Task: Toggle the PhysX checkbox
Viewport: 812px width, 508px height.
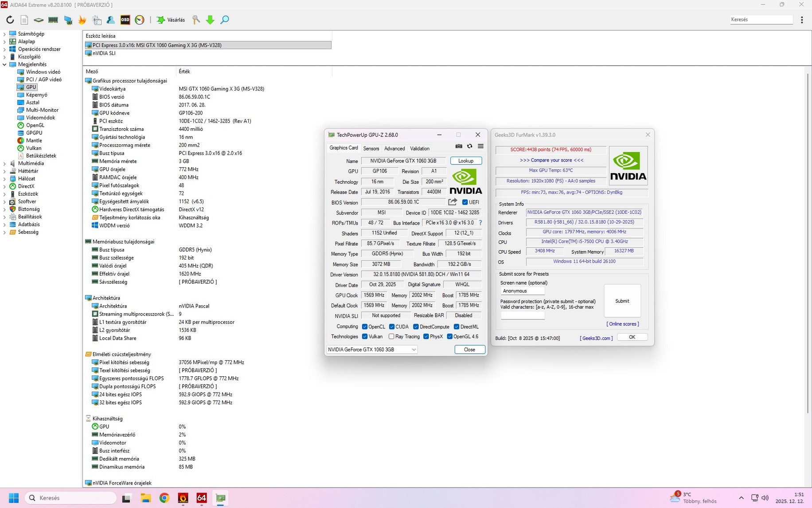Action: (426, 337)
